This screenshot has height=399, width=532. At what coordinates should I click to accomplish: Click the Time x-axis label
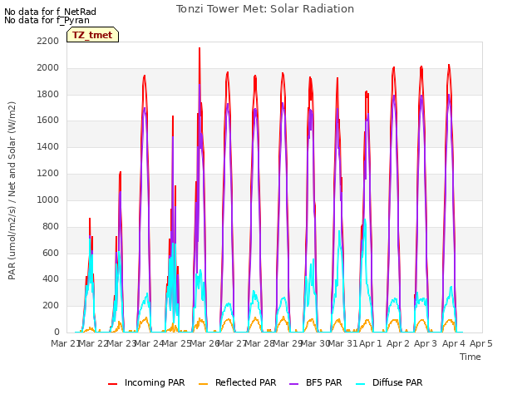[x=470, y=357]
